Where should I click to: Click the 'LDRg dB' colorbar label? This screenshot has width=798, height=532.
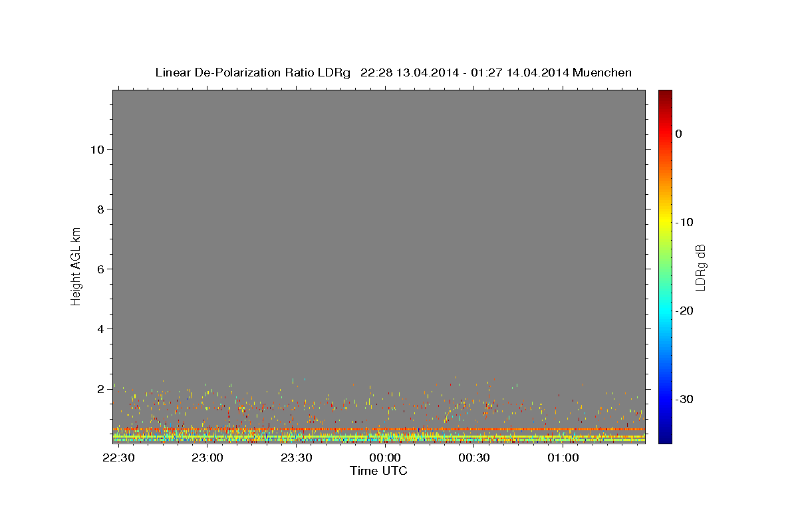coord(700,267)
